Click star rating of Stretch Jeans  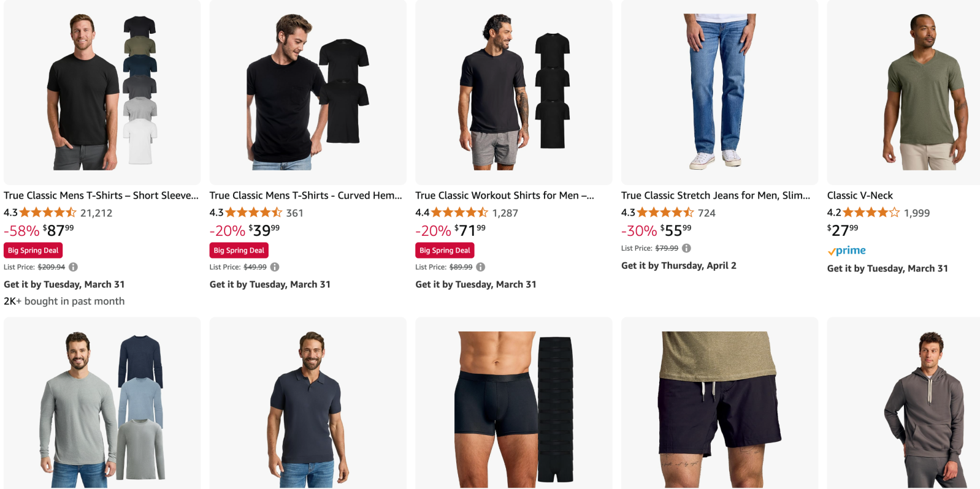tap(665, 213)
